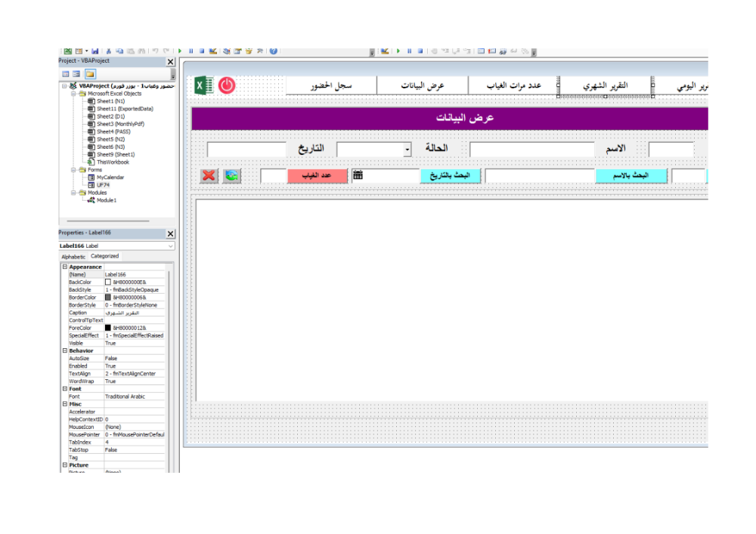Select the عرض البيانات tab label in the form's top row

(x=423, y=85)
